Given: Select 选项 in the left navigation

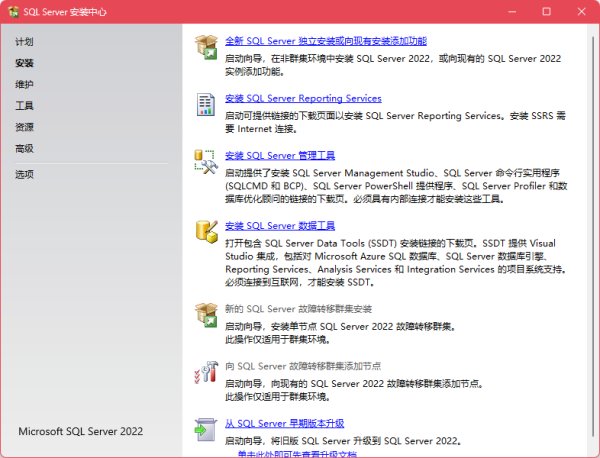Looking at the screenshot, I should click(x=24, y=174).
